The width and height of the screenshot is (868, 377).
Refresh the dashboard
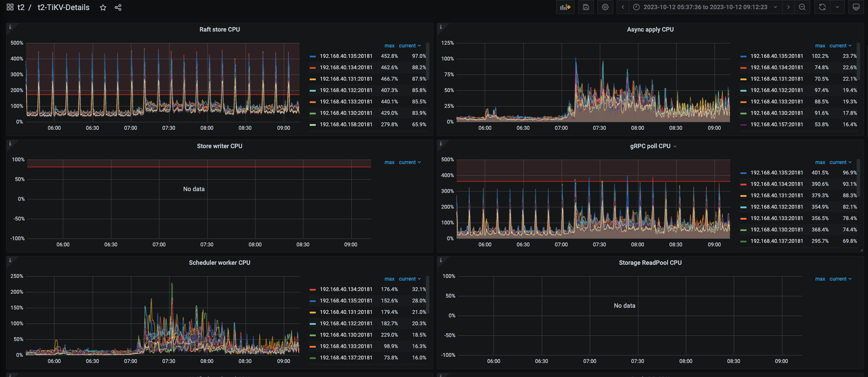[822, 7]
